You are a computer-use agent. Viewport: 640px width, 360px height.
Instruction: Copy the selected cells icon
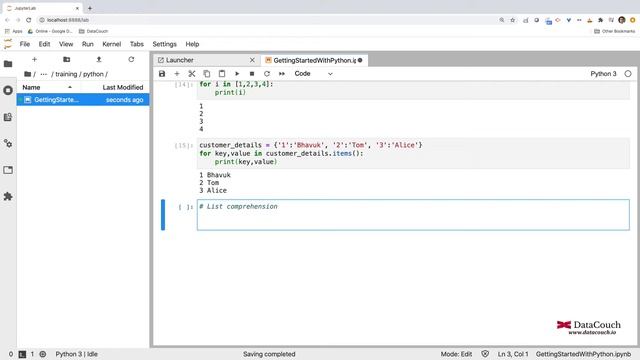click(x=207, y=74)
